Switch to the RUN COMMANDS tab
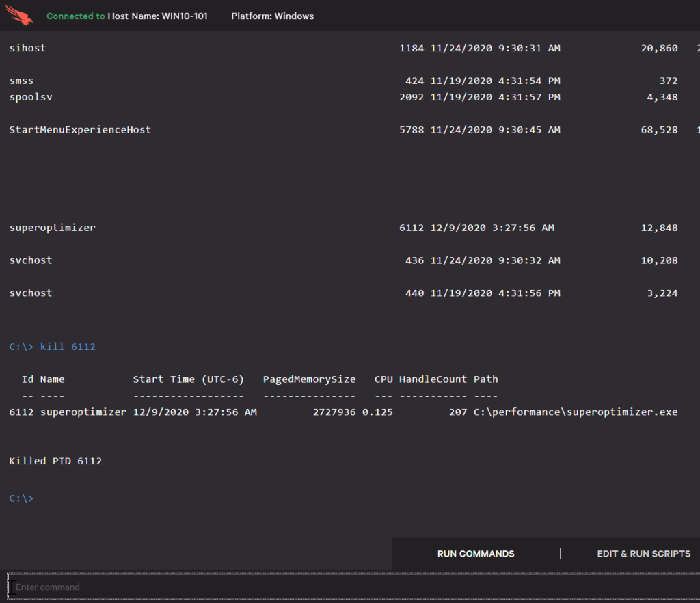This screenshot has width=700, height=603. click(x=476, y=554)
